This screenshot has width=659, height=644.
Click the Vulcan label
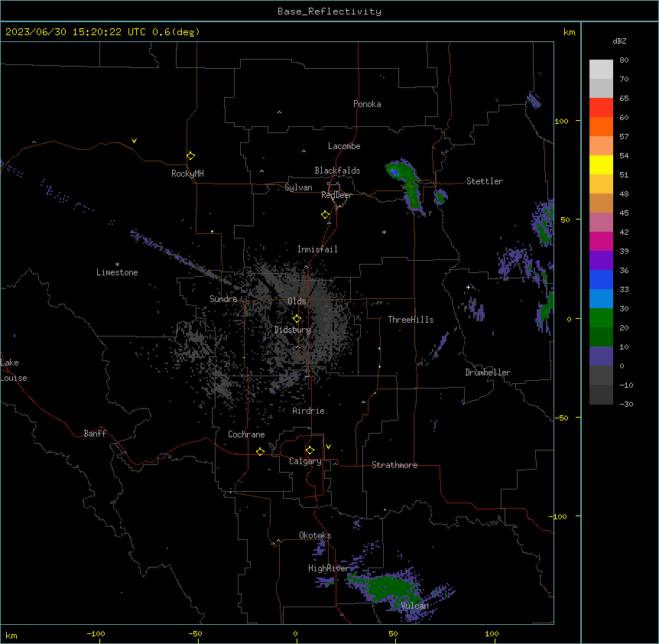[x=415, y=606]
